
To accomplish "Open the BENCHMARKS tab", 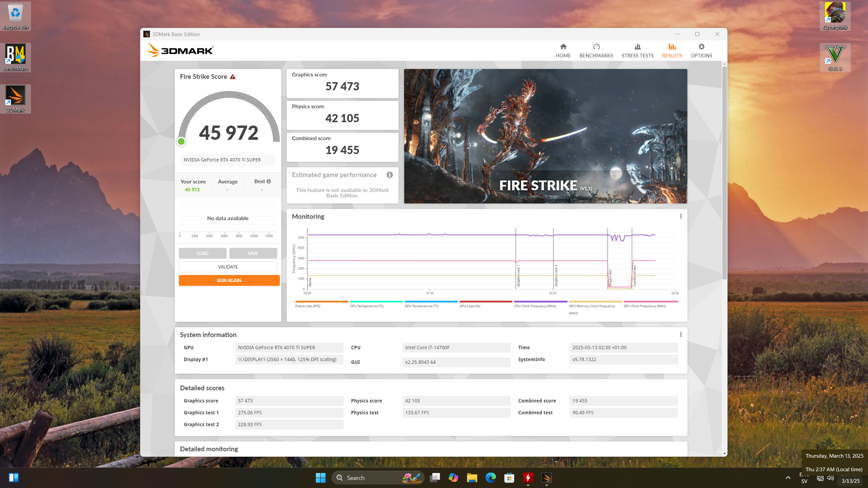I will (x=596, y=51).
